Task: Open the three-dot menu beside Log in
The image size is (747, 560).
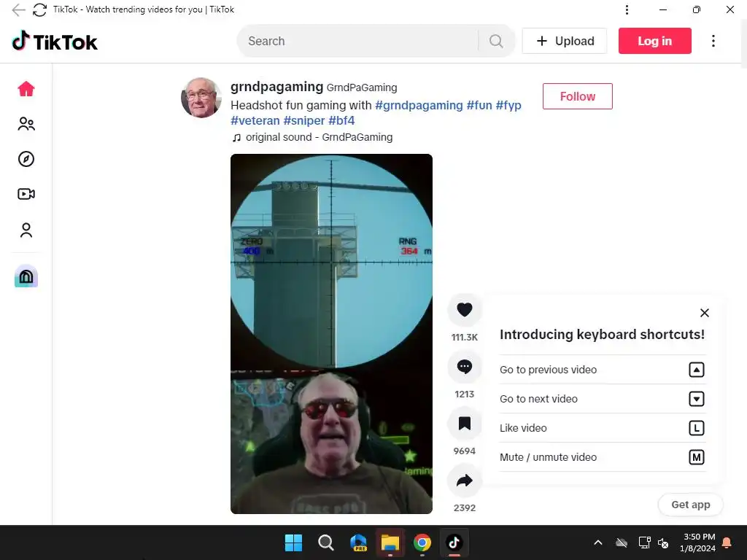Action: click(713, 41)
